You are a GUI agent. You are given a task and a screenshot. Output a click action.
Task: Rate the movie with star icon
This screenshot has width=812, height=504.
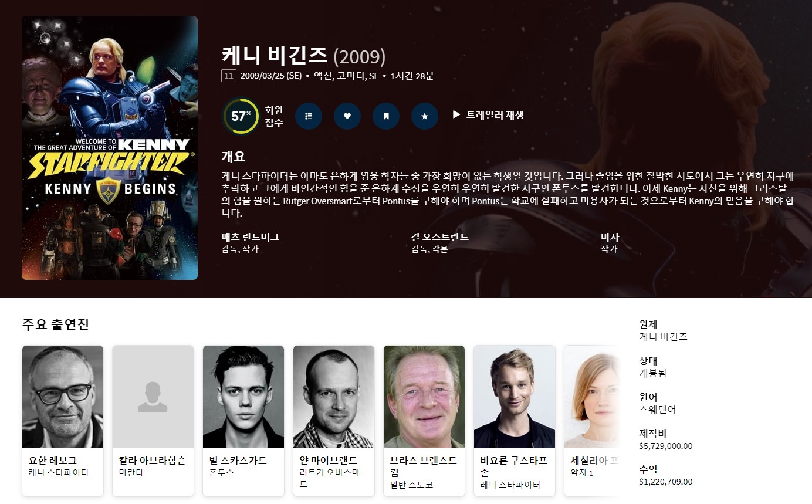425,116
